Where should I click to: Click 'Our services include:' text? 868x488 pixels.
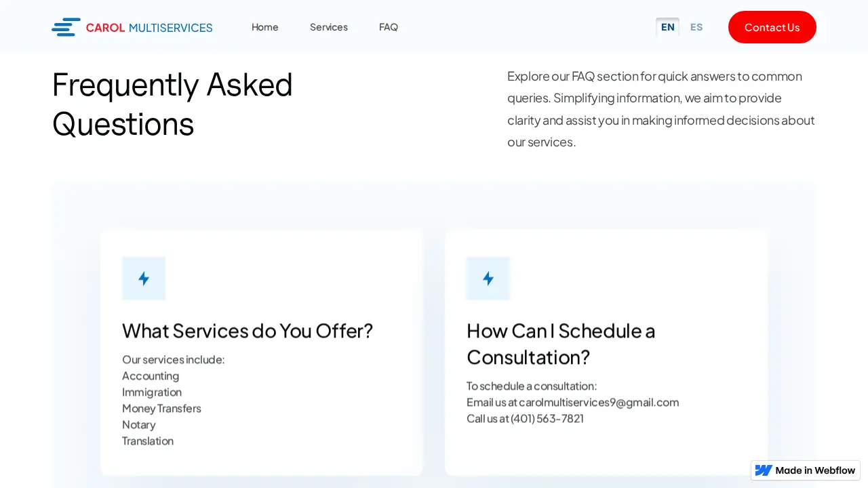(x=173, y=359)
